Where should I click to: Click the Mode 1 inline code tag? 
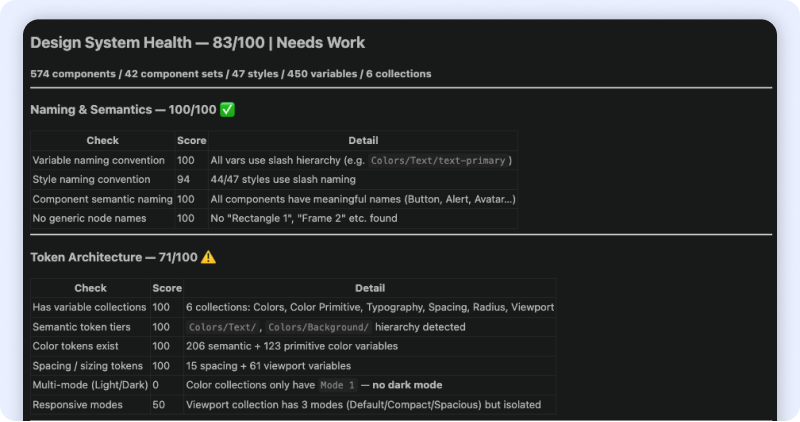coord(337,385)
